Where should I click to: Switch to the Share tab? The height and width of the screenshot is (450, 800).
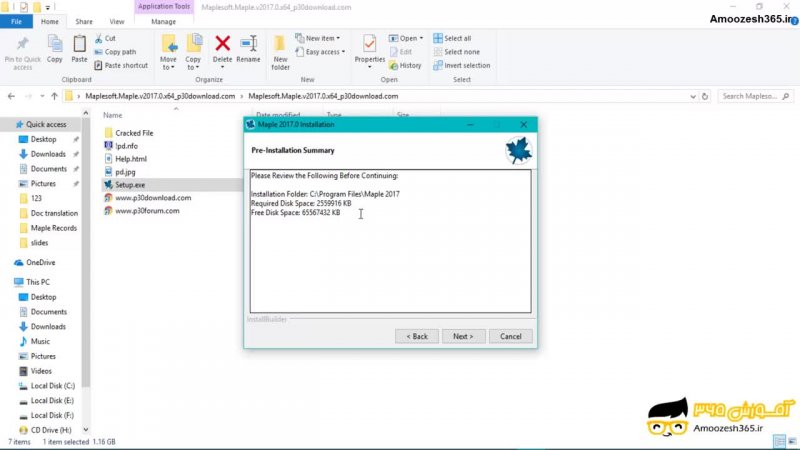click(x=84, y=21)
